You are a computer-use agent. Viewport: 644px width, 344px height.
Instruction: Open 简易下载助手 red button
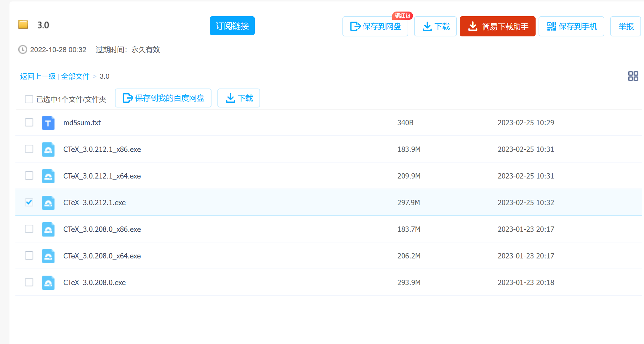coord(498,26)
